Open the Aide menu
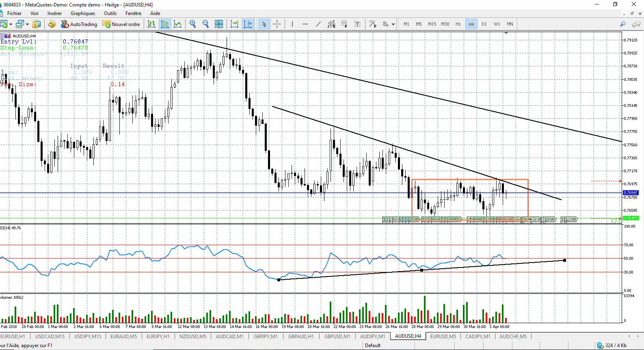The width and height of the screenshot is (644, 350). pos(155,13)
